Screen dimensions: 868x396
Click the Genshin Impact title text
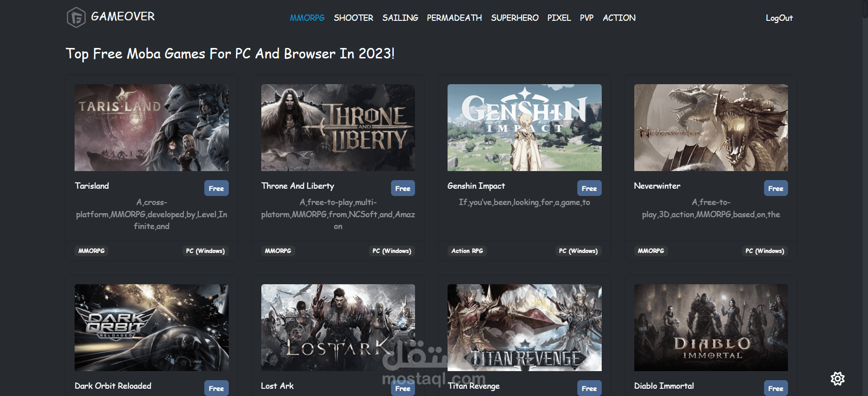[476, 186]
